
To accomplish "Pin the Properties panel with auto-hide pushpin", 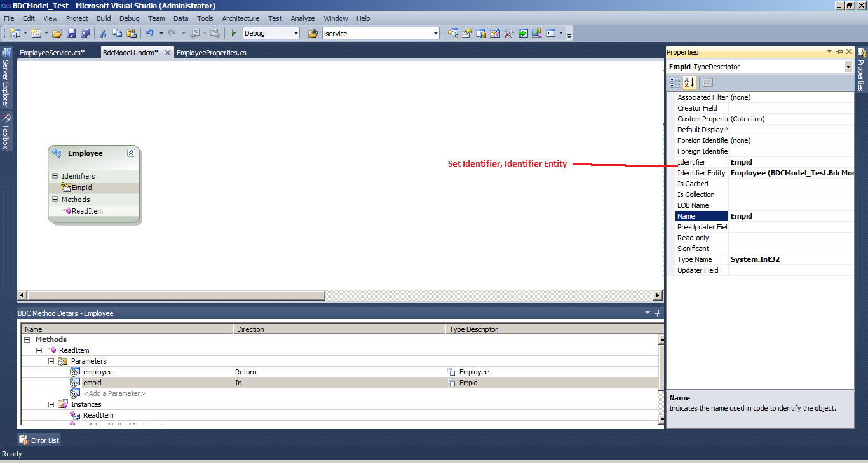I will (x=839, y=52).
